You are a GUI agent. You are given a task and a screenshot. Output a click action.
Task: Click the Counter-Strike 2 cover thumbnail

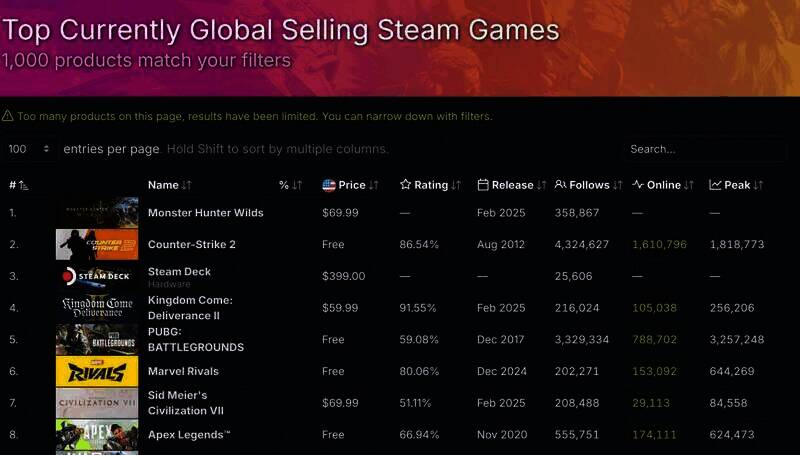point(97,244)
